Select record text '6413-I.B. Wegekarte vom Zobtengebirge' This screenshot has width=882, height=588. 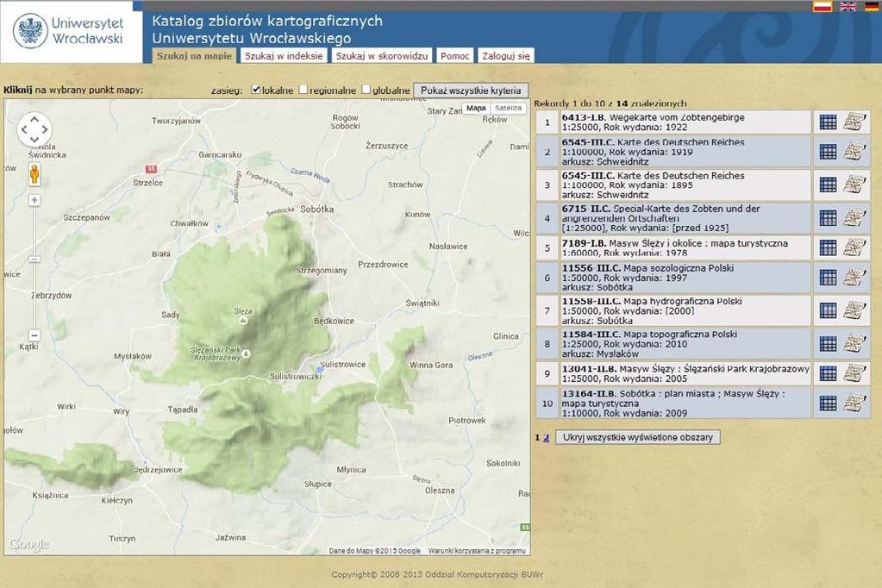tap(653, 117)
